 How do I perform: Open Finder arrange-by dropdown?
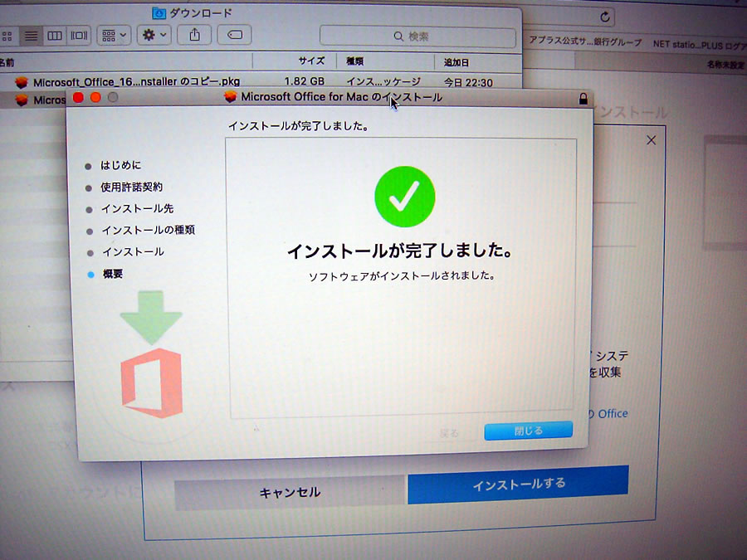(114, 35)
